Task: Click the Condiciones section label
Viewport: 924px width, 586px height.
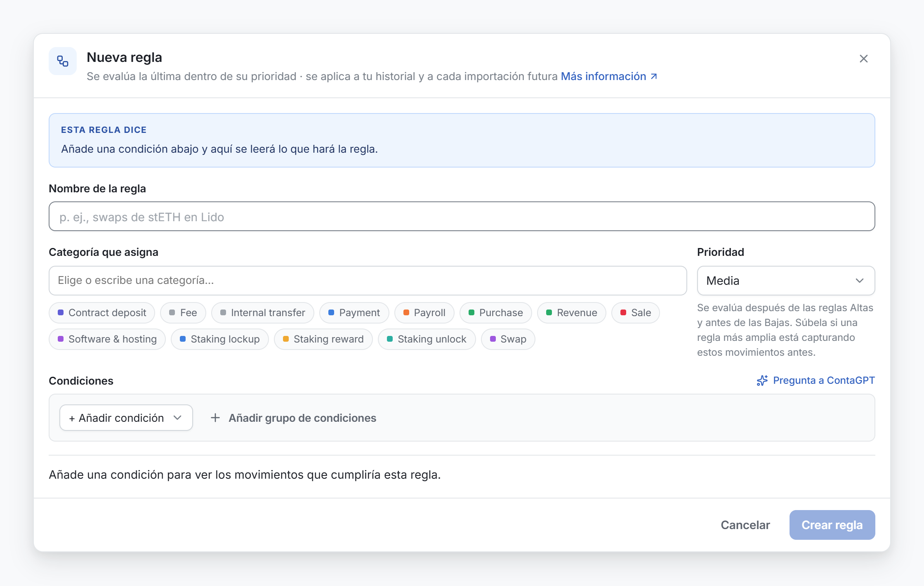Action: click(x=81, y=380)
